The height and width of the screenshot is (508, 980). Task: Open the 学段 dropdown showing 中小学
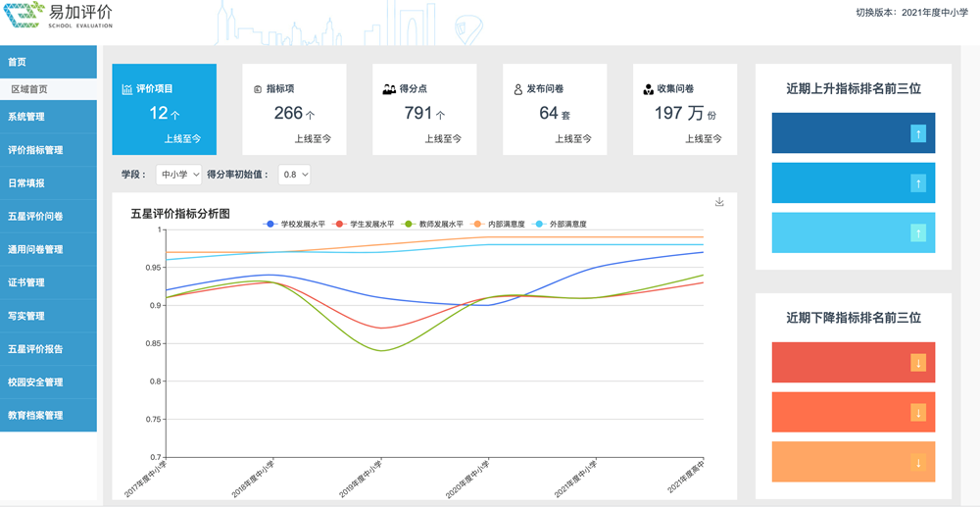(x=178, y=175)
